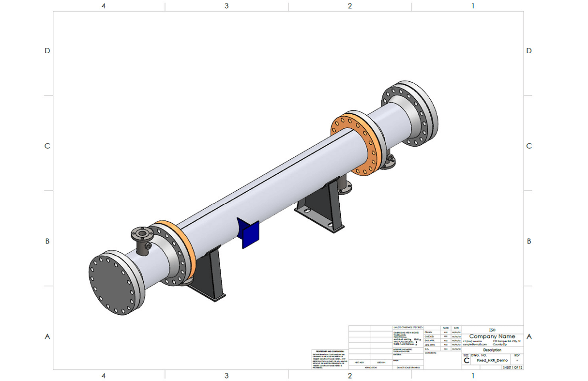588x381 pixels.
Task: Click the "CHECKED" row label
Action: 429,336
